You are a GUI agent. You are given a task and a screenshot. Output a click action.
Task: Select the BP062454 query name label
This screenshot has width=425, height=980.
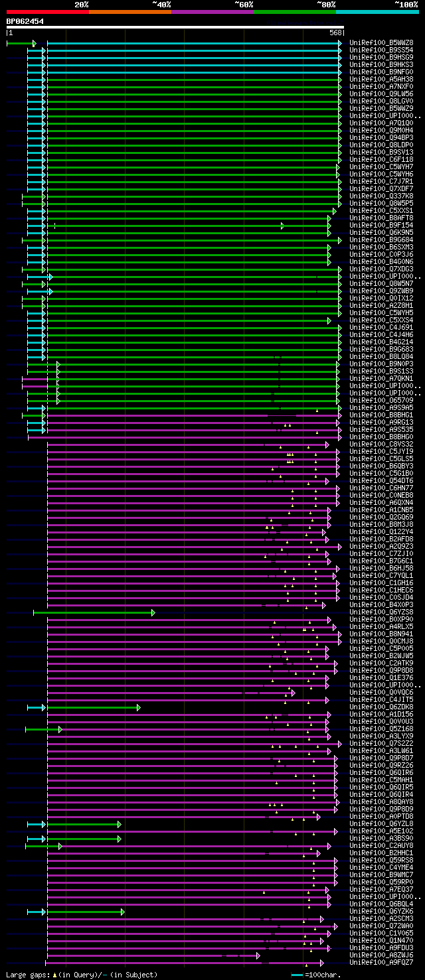(x=25, y=21)
